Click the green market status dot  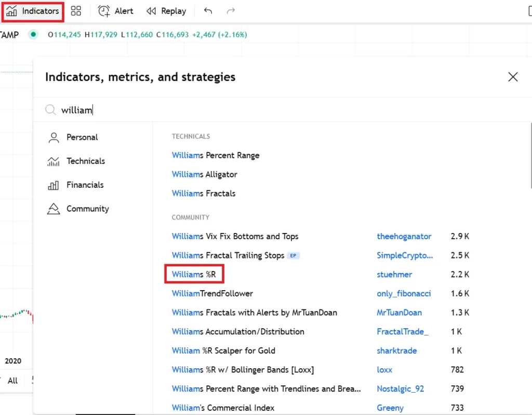[33, 34]
